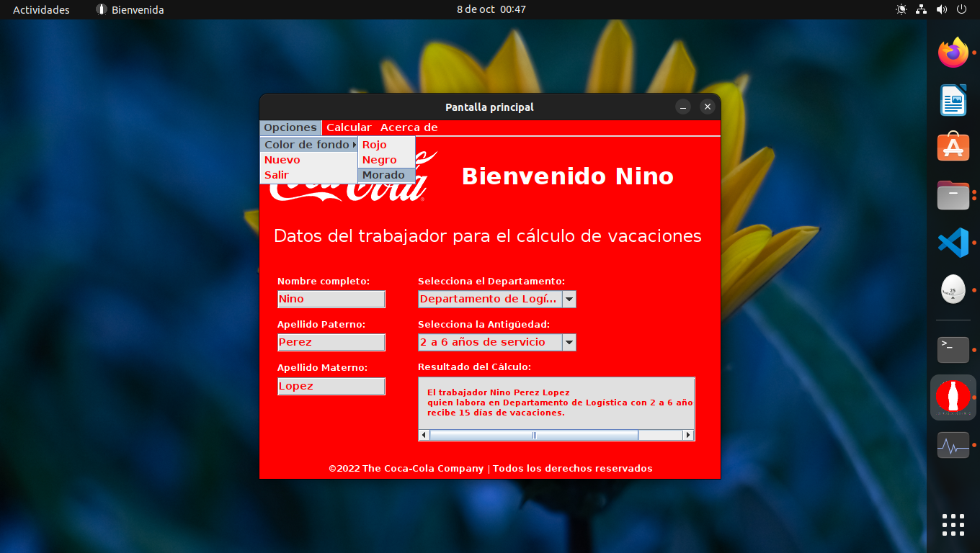Open the brightness indicator in top bar

(x=901, y=9)
